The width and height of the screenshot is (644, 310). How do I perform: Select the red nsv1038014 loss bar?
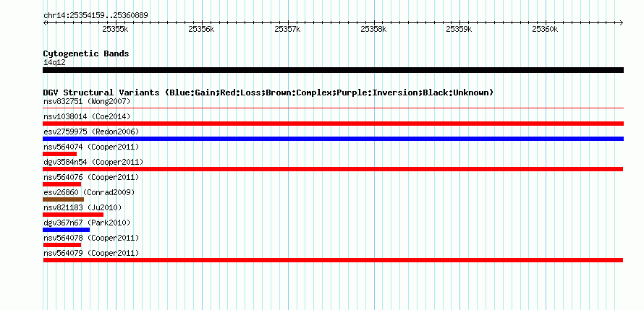[333, 124]
